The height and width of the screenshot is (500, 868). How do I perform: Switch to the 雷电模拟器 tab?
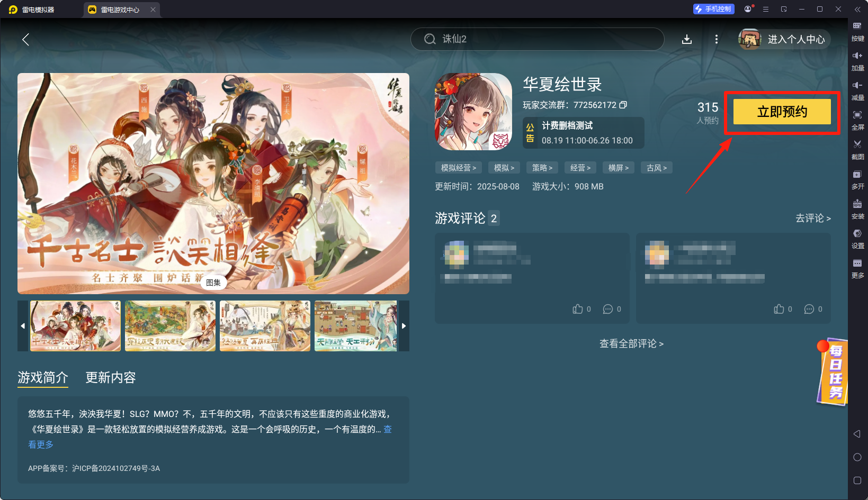click(x=33, y=10)
